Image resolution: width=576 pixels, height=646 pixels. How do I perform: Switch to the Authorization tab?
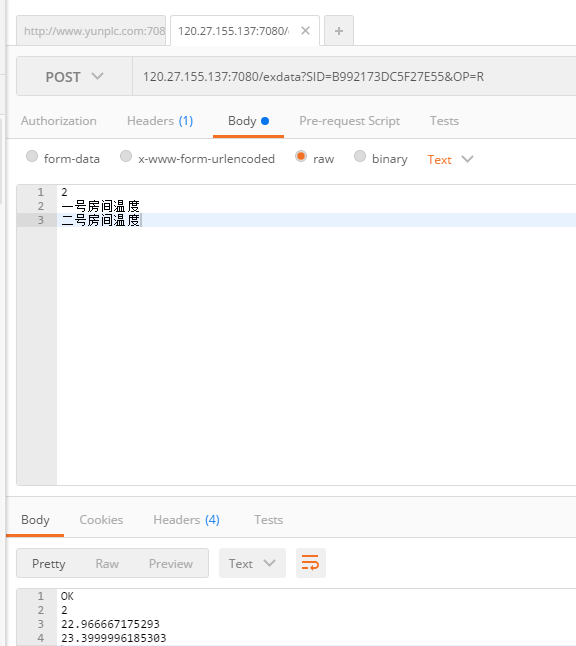click(x=59, y=121)
